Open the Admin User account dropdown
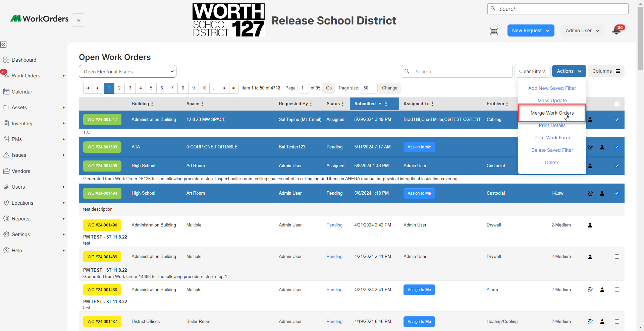 (x=583, y=30)
